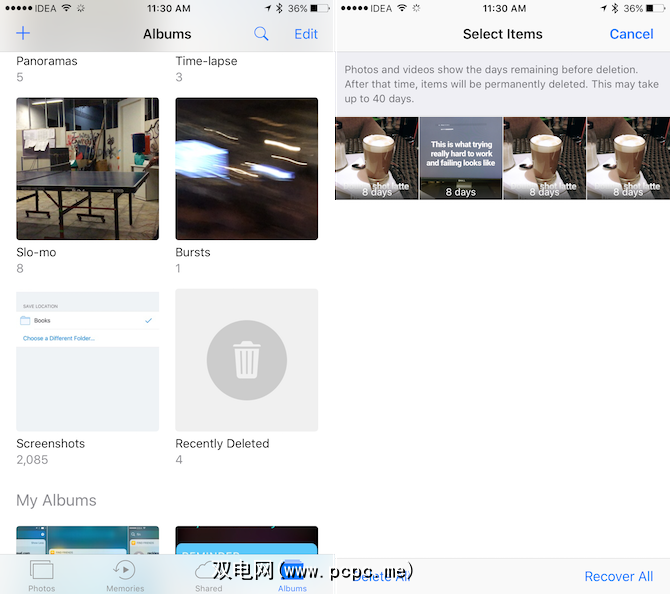Switch to the Memories tab
The image size is (670, 594).
tap(125, 576)
